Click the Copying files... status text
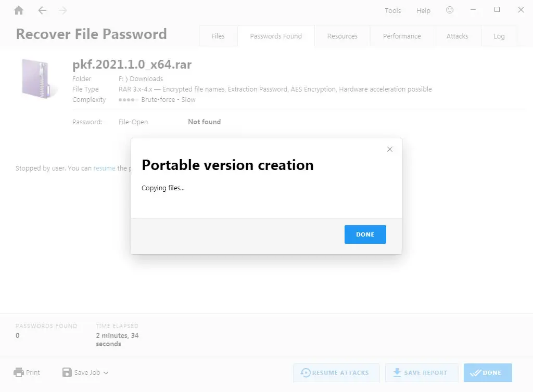 [x=163, y=188]
